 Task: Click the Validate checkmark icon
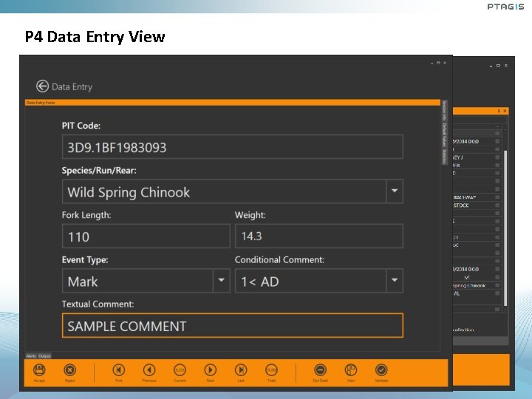(381, 370)
